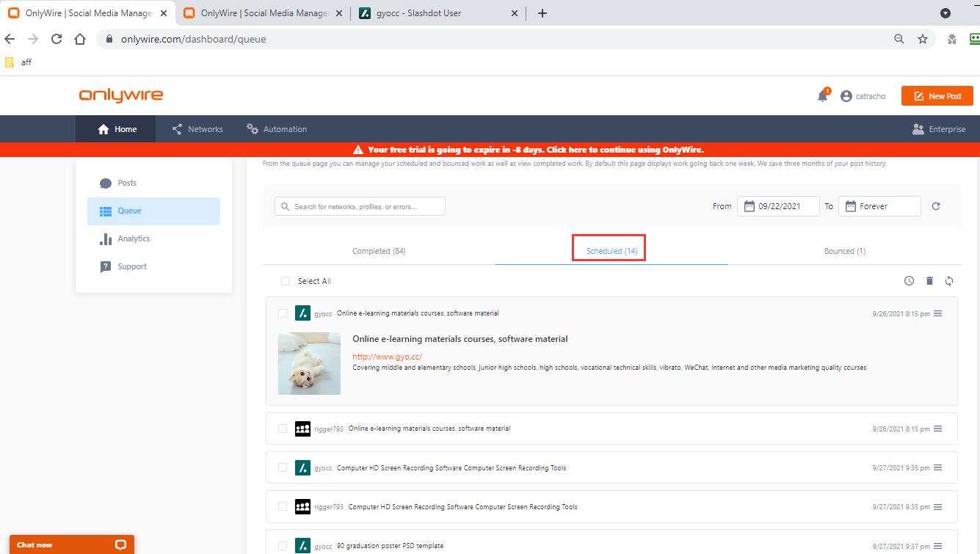Click the Myspace icon on rigger793 Online e-learning post
This screenshot has width=980, height=554.
coord(302,429)
